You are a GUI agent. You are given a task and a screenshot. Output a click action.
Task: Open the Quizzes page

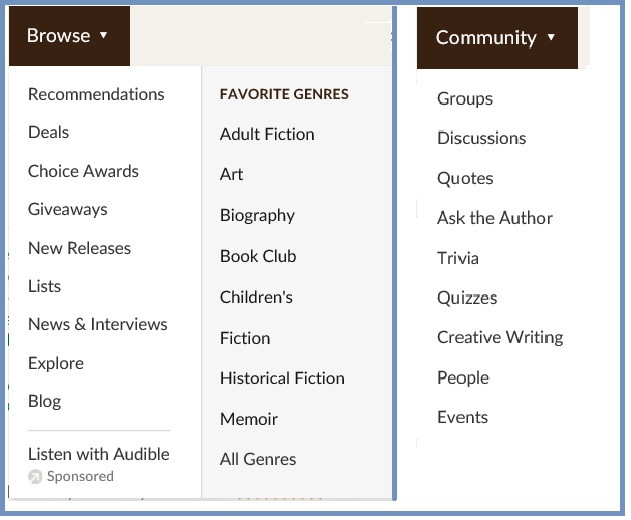point(466,298)
